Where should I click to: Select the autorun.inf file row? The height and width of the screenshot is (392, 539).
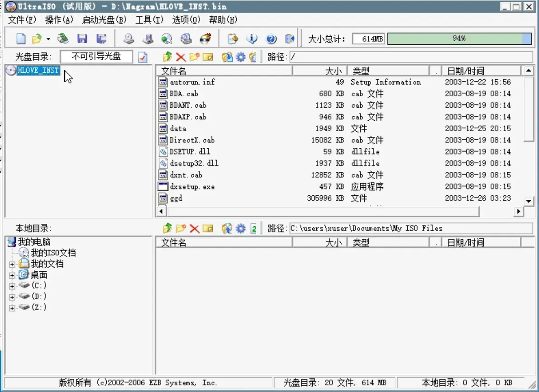339,82
